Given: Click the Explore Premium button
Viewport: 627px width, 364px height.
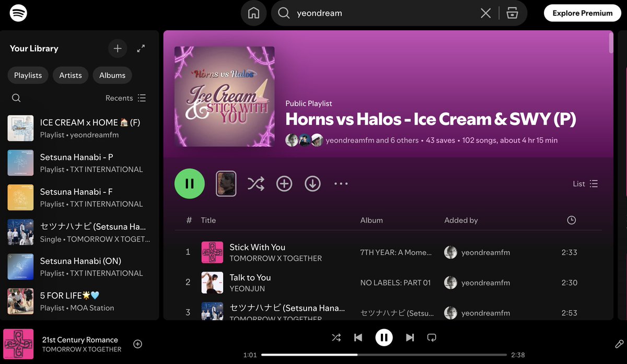Looking at the screenshot, I should pos(583,13).
